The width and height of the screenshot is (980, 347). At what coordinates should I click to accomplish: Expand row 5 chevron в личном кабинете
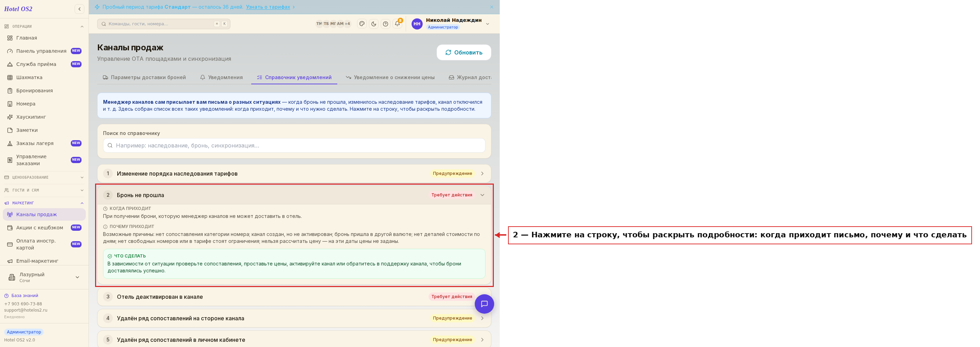click(x=482, y=340)
